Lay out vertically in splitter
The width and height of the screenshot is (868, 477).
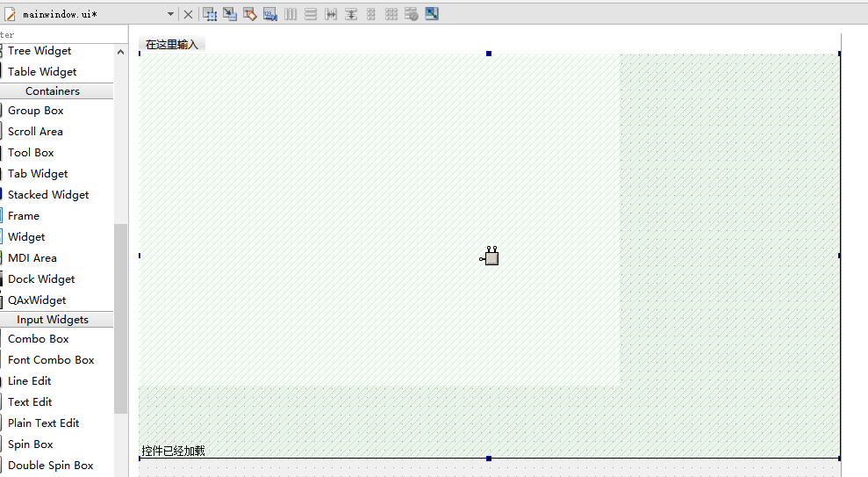(351, 14)
